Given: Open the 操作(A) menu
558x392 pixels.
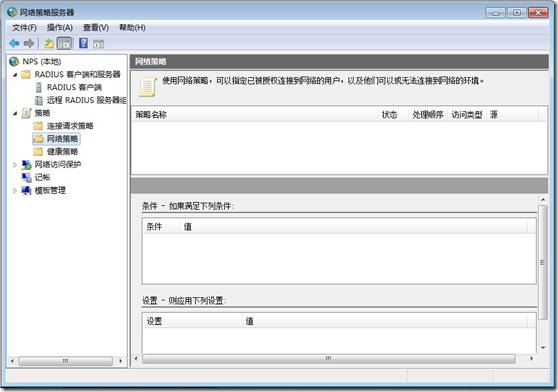Looking at the screenshot, I should (x=59, y=28).
